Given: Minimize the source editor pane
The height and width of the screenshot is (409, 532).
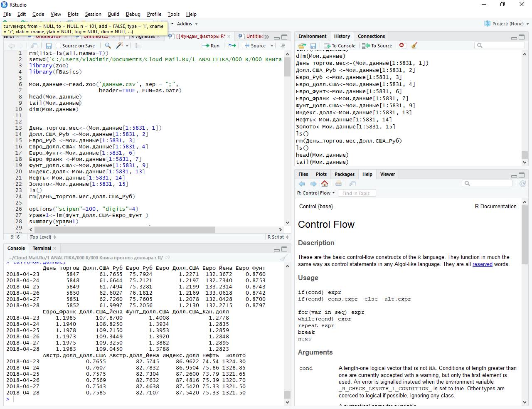Looking at the screenshot, I should pyautogui.click(x=276, y=37).
